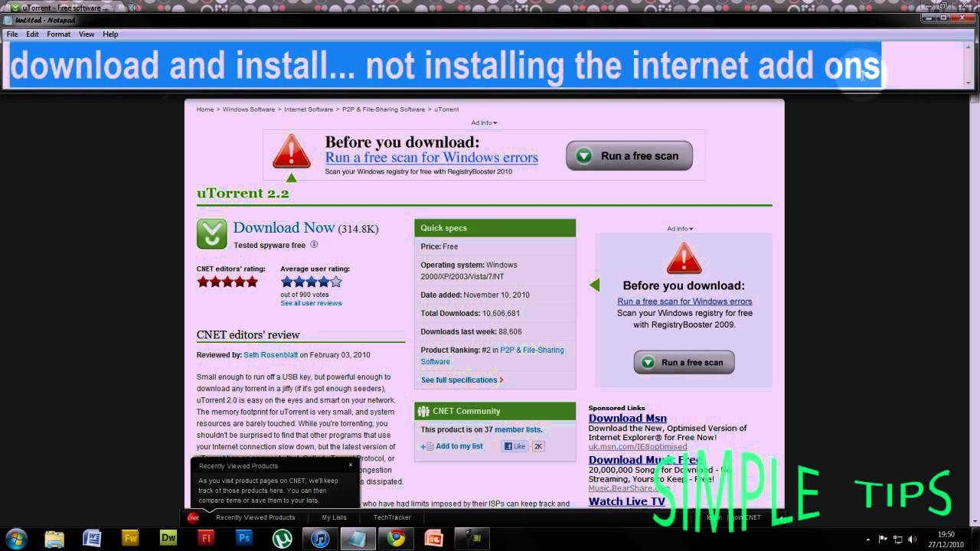The image size is (980, 551).
Task: Open Notepad File menu
Action: tap(12, 34)
